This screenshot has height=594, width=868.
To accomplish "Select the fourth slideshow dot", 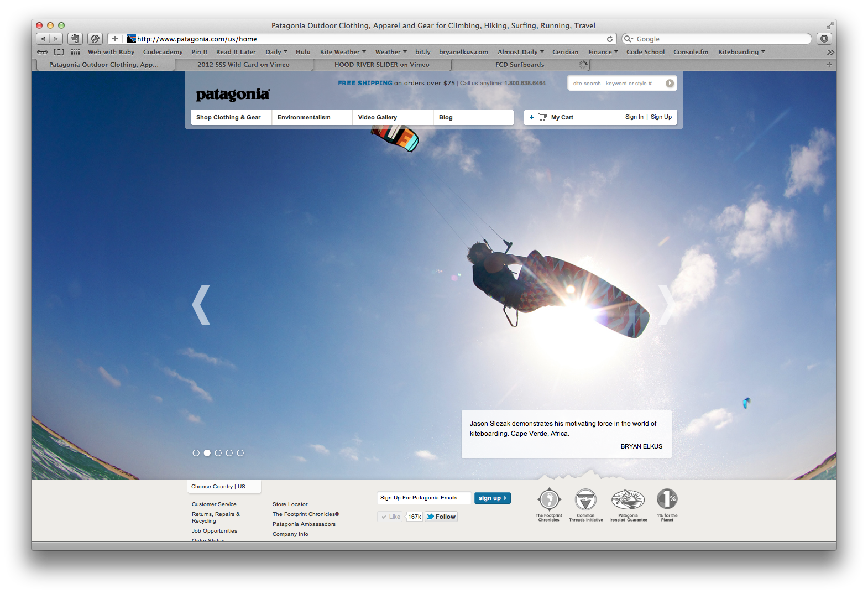I will [x=229, y=453].
